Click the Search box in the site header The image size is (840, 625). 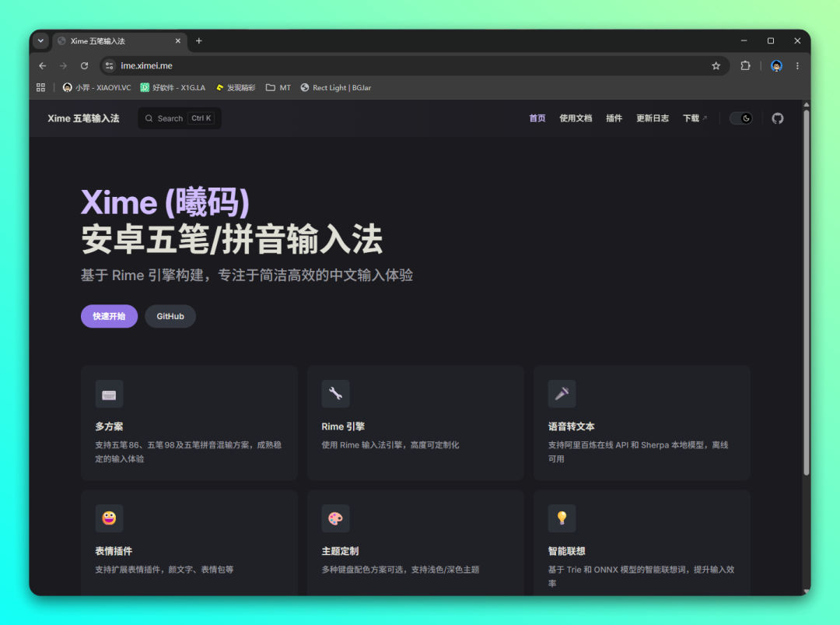click(180, 118)
